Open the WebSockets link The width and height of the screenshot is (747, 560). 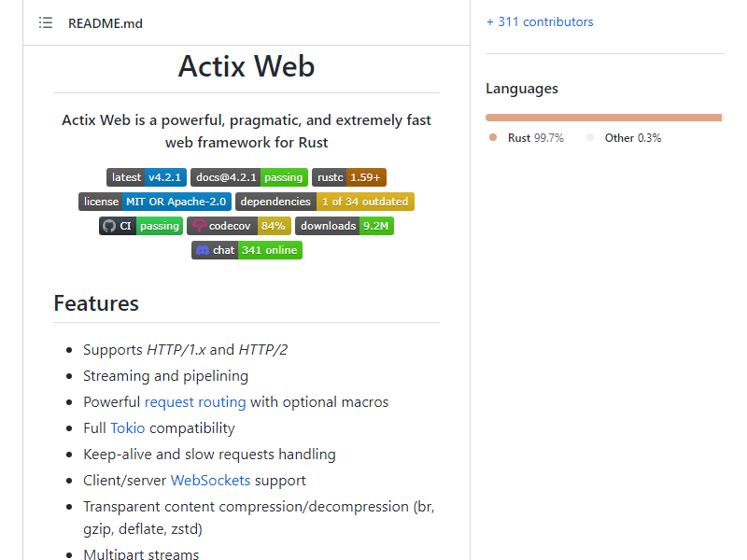[x=211, y=481]
